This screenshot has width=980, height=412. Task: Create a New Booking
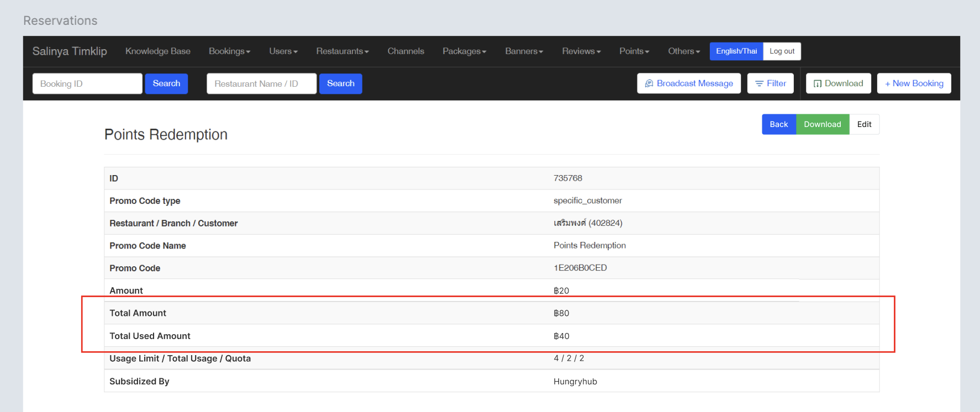(914, 83)
